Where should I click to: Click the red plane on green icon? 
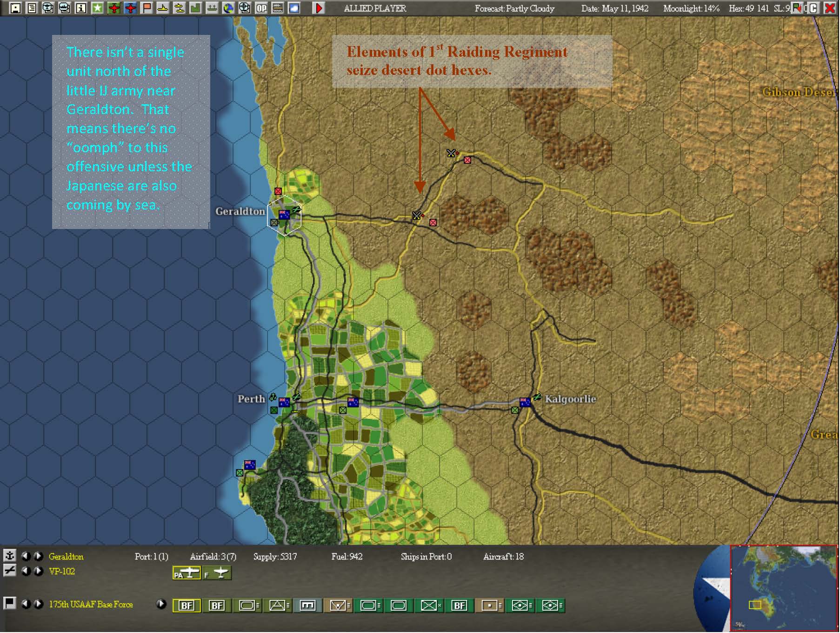click(x=114, y=8)
